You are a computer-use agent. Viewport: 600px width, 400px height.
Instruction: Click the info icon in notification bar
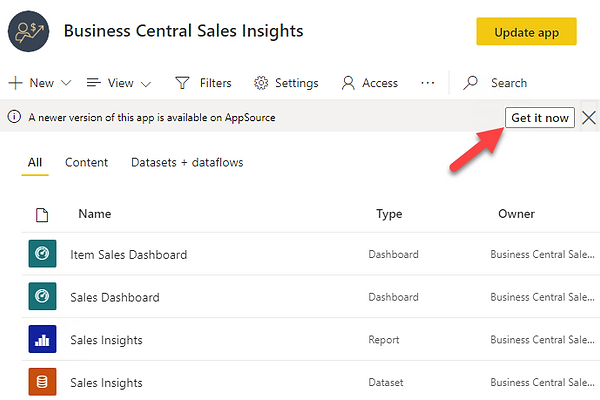[14, 116]
